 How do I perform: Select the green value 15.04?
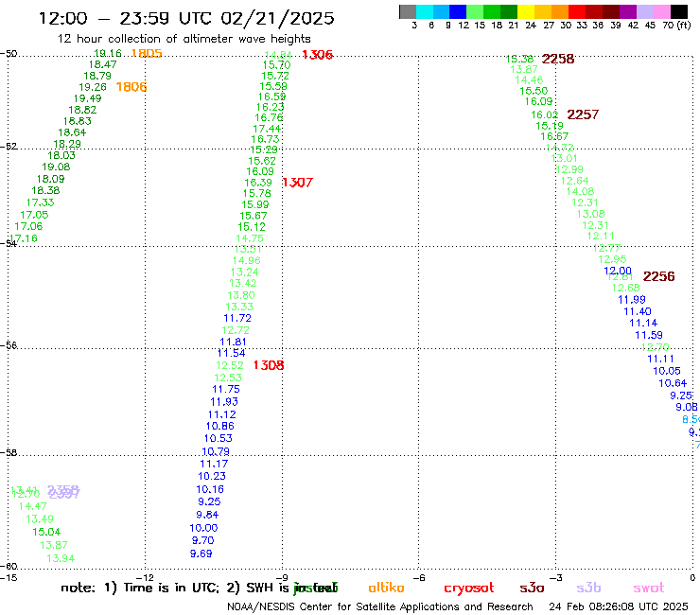(x=46, y=533)
